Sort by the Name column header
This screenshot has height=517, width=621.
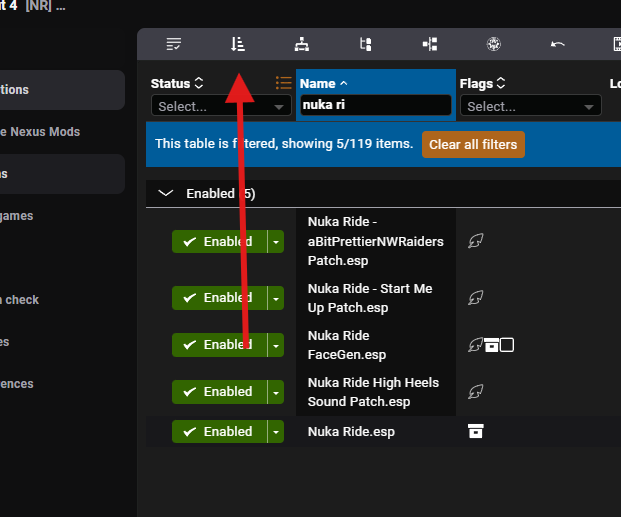pyautogui.click(x=323, y=83)
